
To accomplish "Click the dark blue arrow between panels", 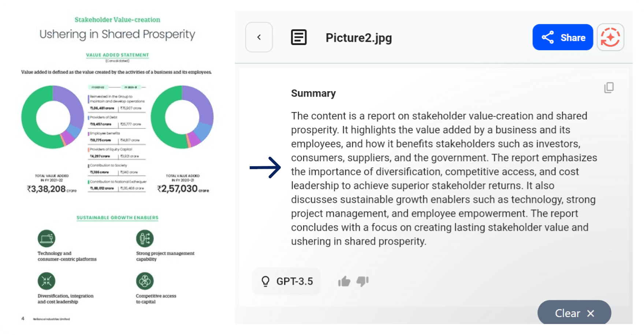I will [265, 167].
